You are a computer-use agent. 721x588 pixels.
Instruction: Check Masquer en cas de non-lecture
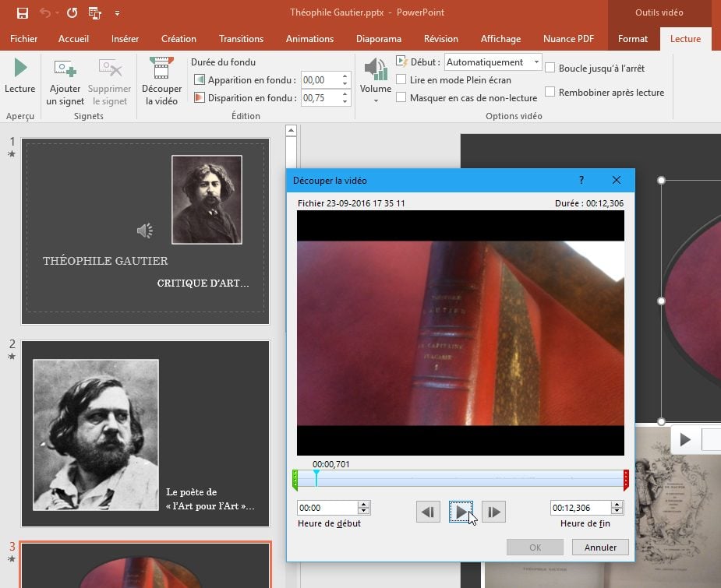point(401,97)
